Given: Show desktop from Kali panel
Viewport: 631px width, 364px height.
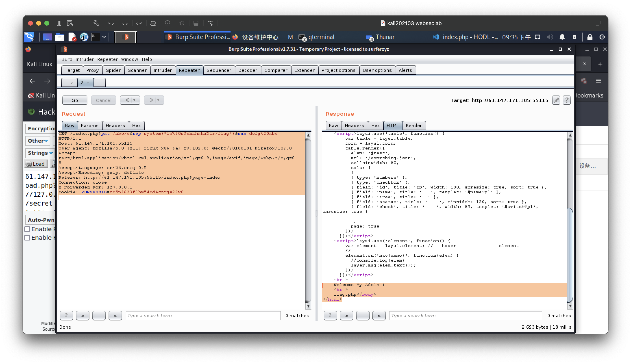Looking at the screenshot, I should (x=47, y=37).
